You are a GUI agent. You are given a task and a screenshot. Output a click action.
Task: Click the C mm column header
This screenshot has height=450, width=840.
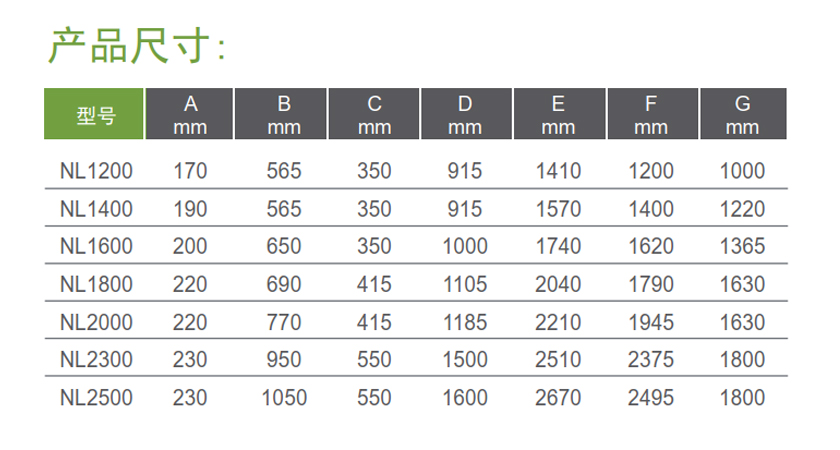(x=374, y=114)
